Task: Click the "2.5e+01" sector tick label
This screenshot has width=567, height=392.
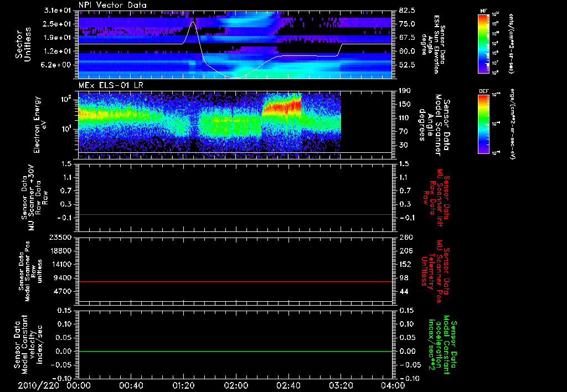Action: [58, 24]
